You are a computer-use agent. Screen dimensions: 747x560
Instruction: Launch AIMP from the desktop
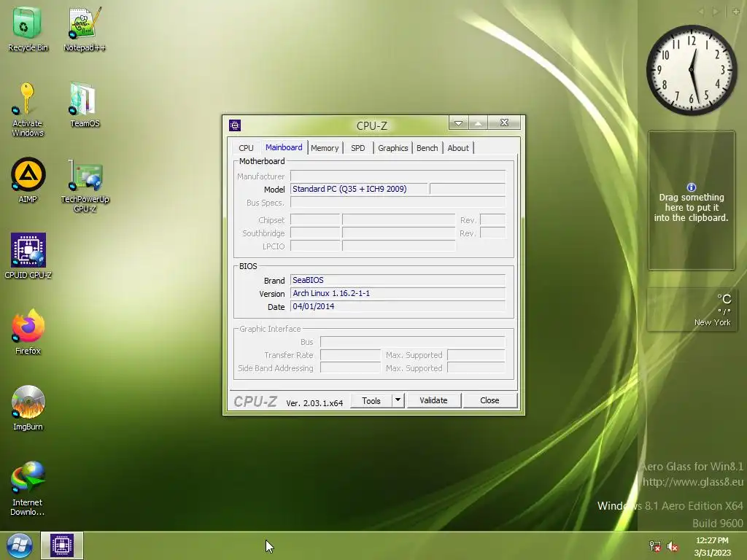point(28,180)
